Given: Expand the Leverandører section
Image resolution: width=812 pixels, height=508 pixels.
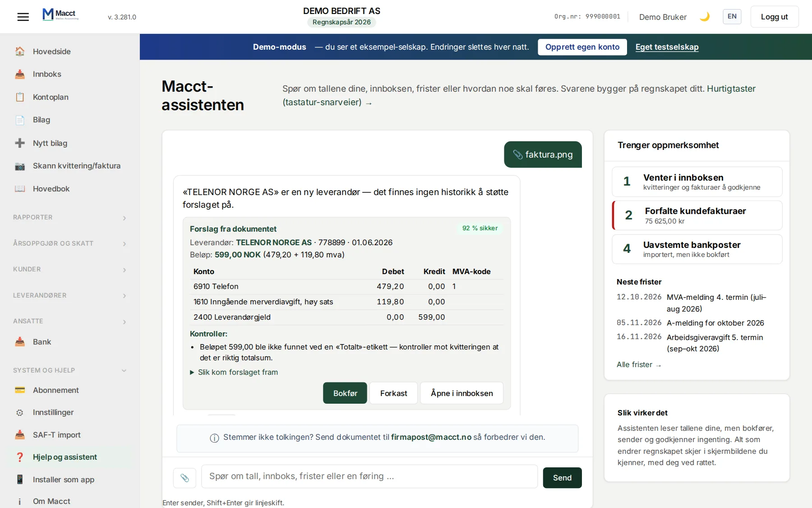Looking at the screenshot, I should tap(70, 295).
